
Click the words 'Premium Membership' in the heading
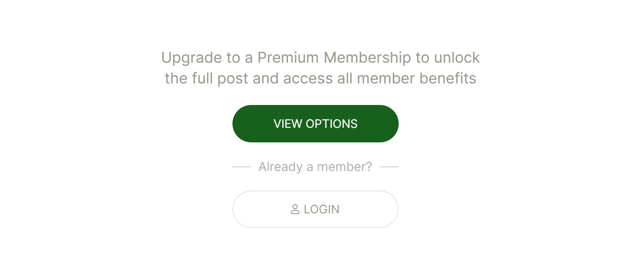pos(334,58)
